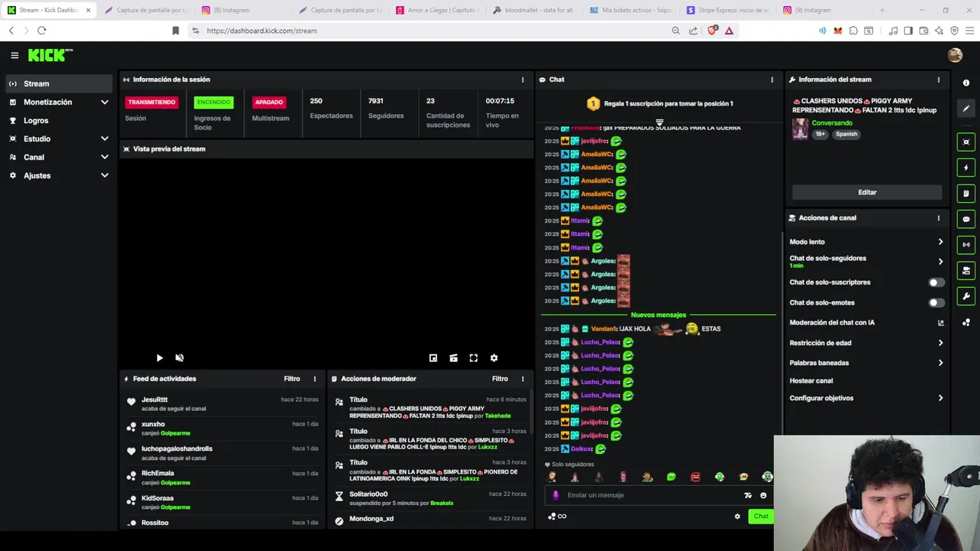The image size is (980, 551).
Task: Open Moderación del chat con IA external link
Action: (x=941, y=323)
